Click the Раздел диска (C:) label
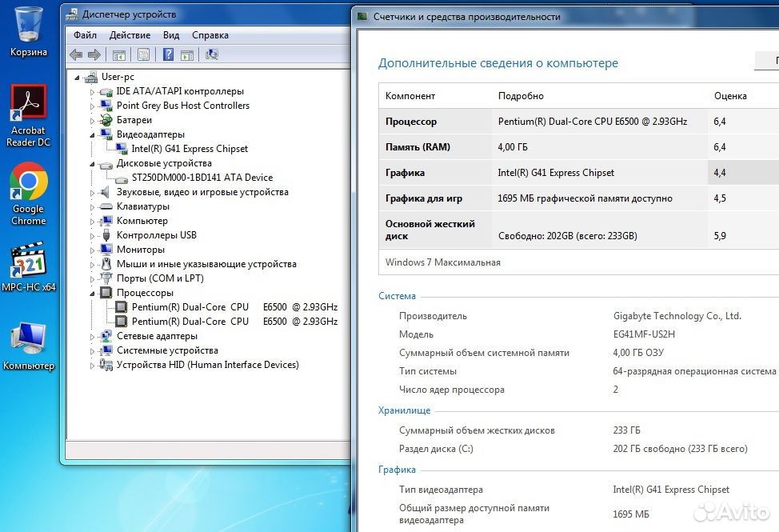The image size is (779, 532). coord(436,449)
